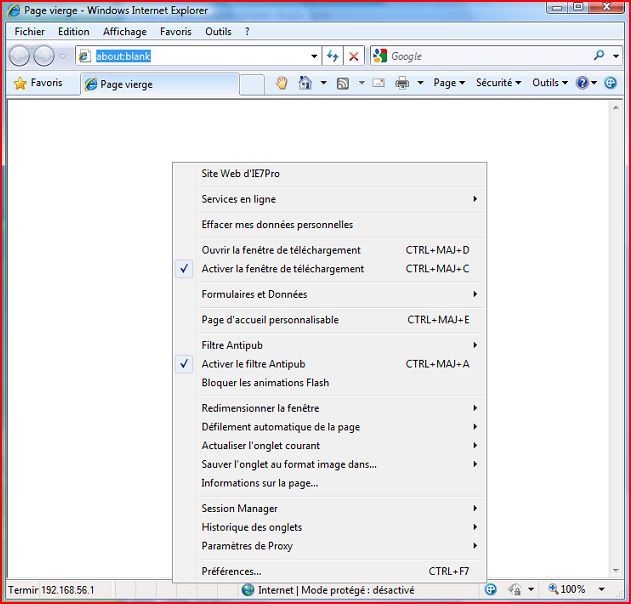Click the Print icon
Image resolution: width=631 pixels, height=604 pixels.
(402, 83)
